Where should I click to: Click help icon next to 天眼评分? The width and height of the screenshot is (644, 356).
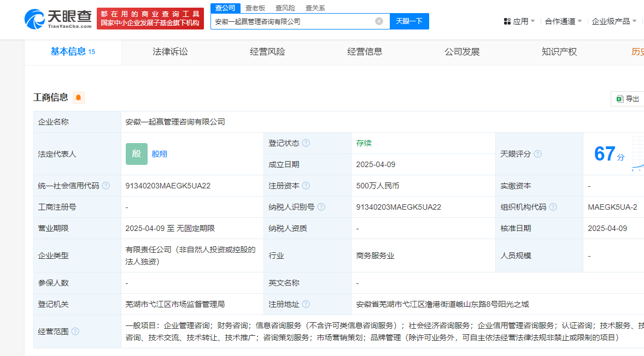click(x=537, y=154)
